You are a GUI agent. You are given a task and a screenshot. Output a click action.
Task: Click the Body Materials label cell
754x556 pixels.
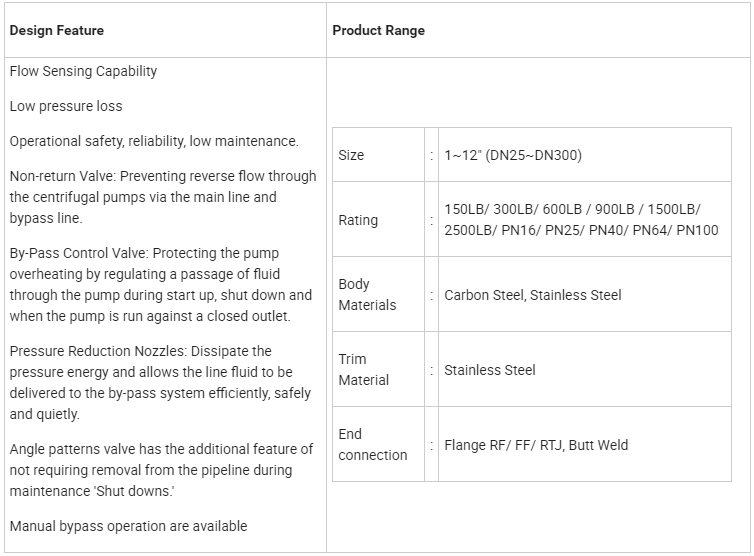[378, 294]
